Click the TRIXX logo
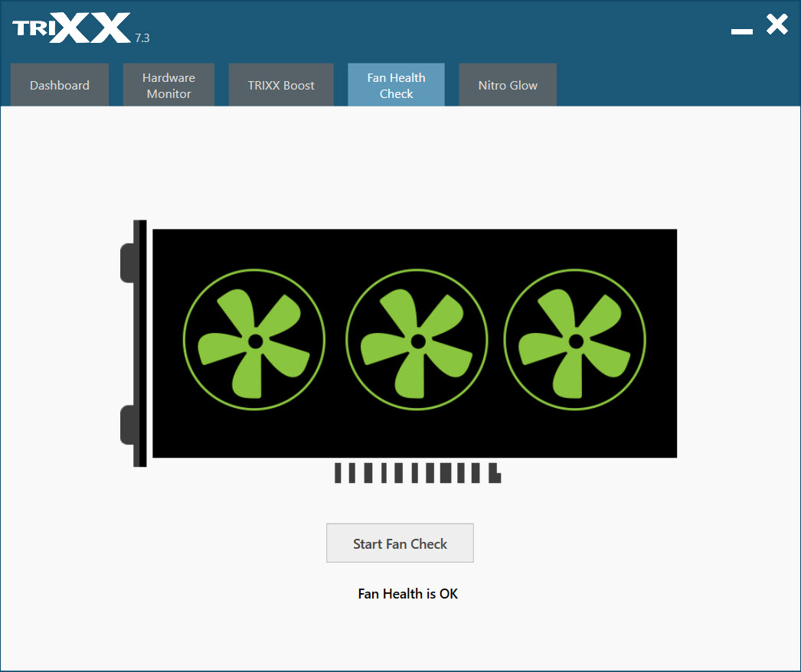This screenshot has height=672, width=801. (71, 28)
